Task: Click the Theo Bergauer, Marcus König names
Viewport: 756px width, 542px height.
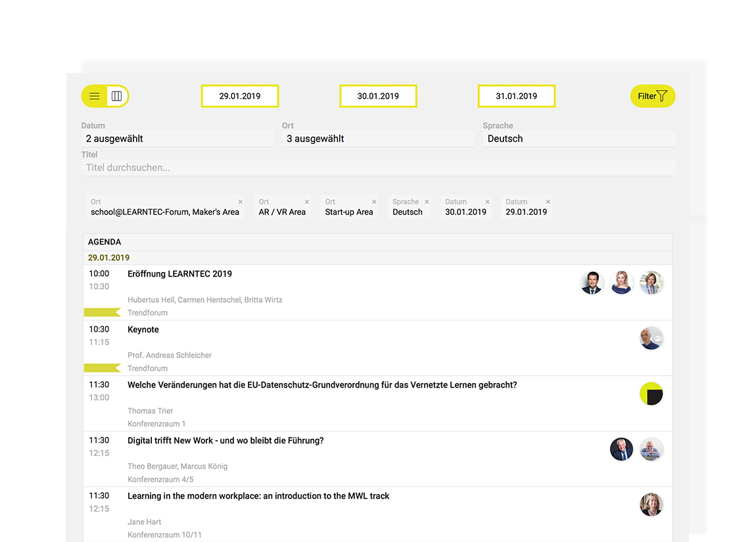Action: (177, 466)
